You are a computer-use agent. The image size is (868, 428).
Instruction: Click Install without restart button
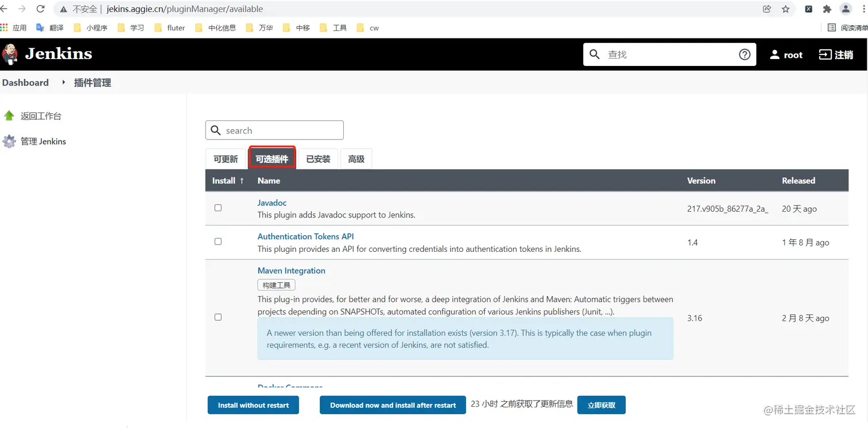point(253,405)
